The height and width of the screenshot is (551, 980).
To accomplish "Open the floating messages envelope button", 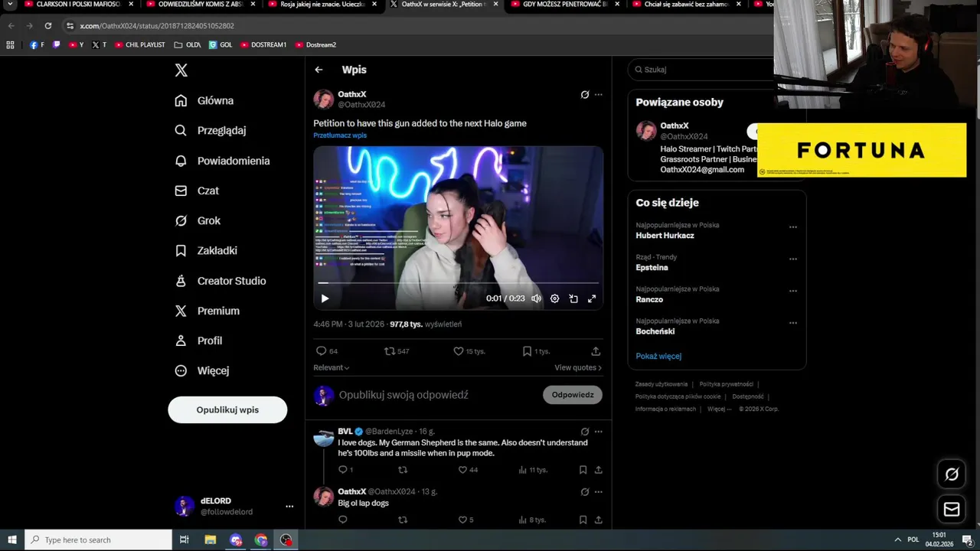I will point(952,509).
